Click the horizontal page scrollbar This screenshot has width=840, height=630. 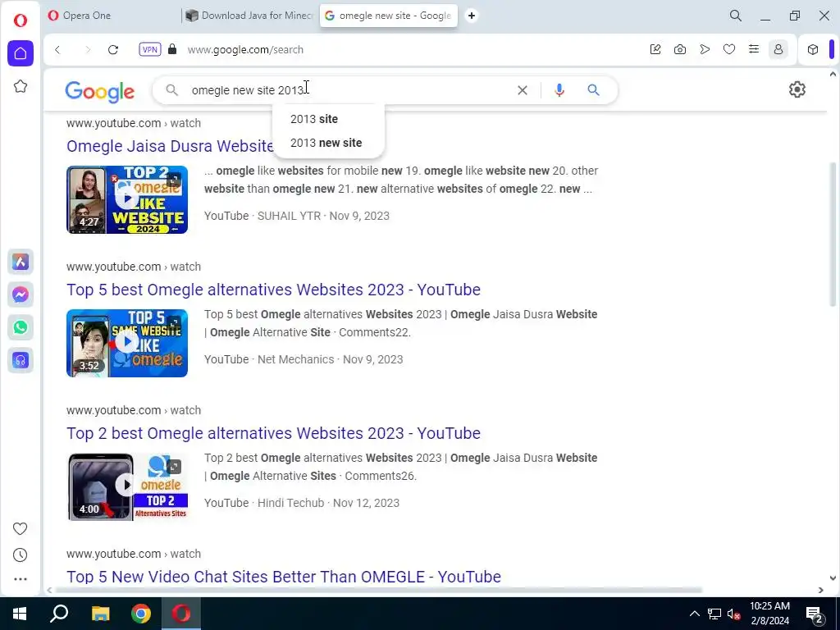pyautogui.click(x=378, y=590)
